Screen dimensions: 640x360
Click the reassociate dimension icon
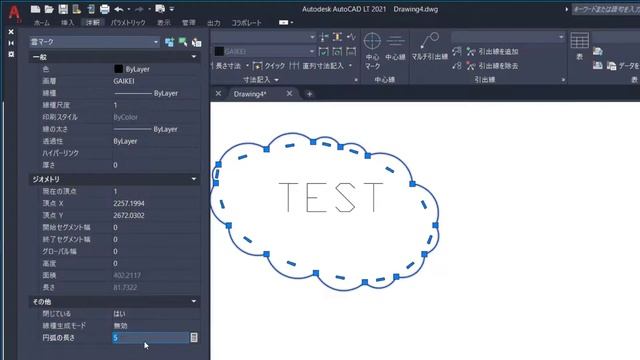coord(351,51)
